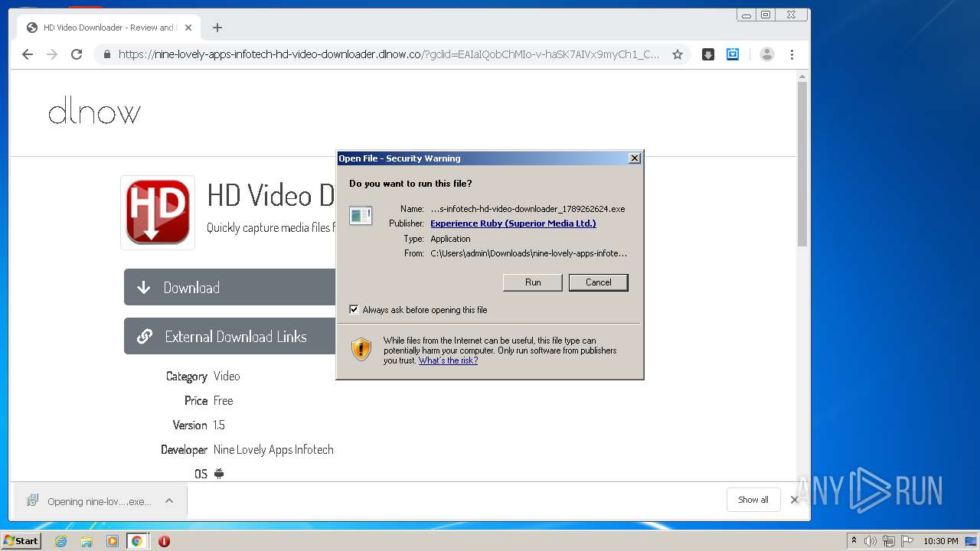Reload the current page
This screenshot has height=551, width=980.
tap(77, 54)
